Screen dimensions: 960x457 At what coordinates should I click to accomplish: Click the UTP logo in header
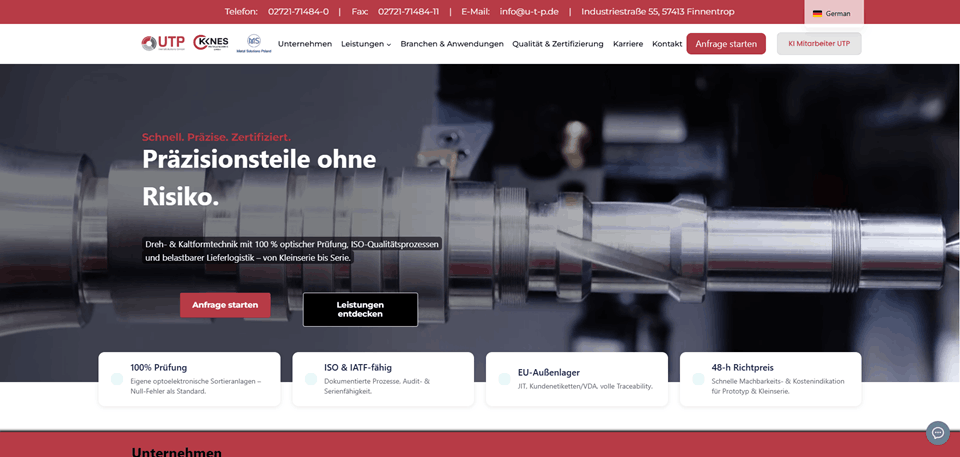(x=162, y=43)
